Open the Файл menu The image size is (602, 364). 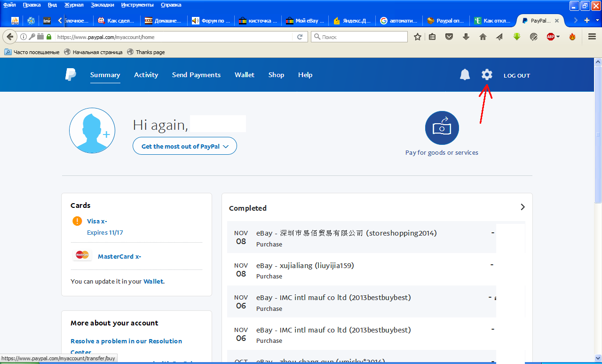(x=9, y=5)
